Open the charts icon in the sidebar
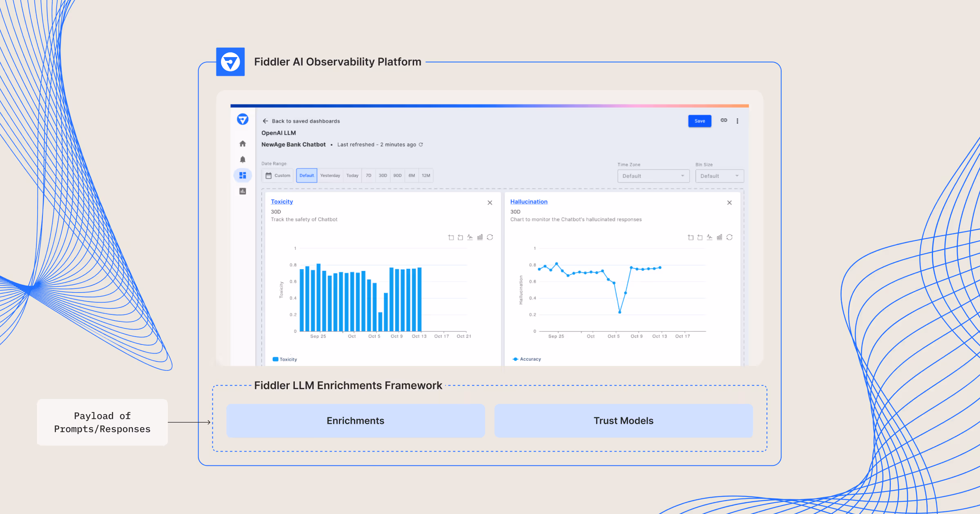This screenshot has width=980, height=514. (243, 191)
